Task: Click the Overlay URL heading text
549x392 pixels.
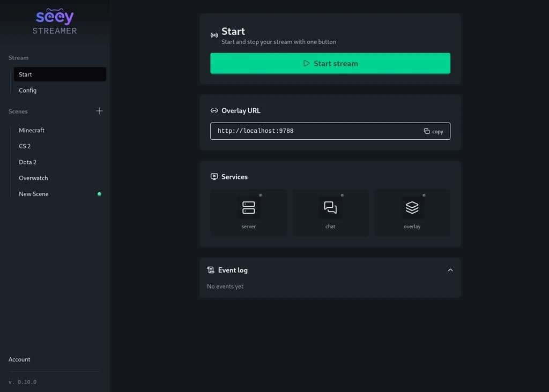Action: coord(241,110)
